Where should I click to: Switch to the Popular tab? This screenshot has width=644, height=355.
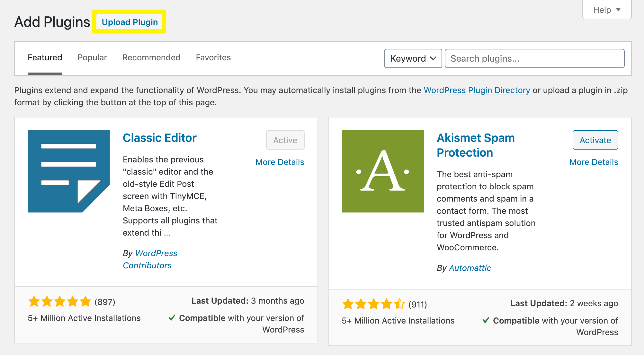click(92, 57)
